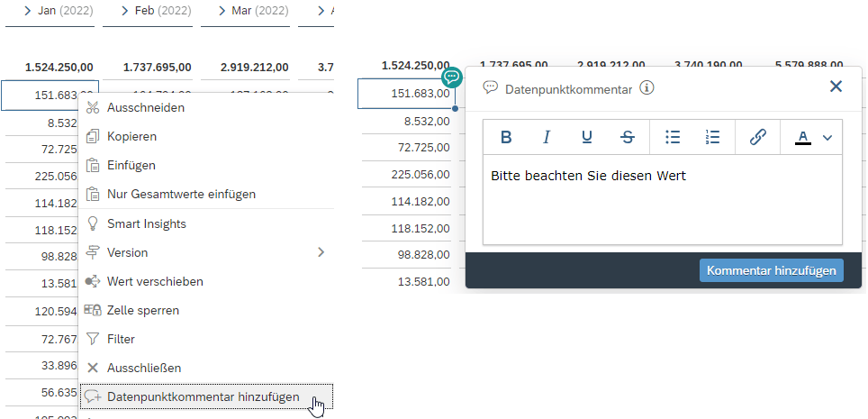This screenshot has height=419, width=868.
Task: Insert a hyperlink in the comment
Action: (x=757, y=137)
